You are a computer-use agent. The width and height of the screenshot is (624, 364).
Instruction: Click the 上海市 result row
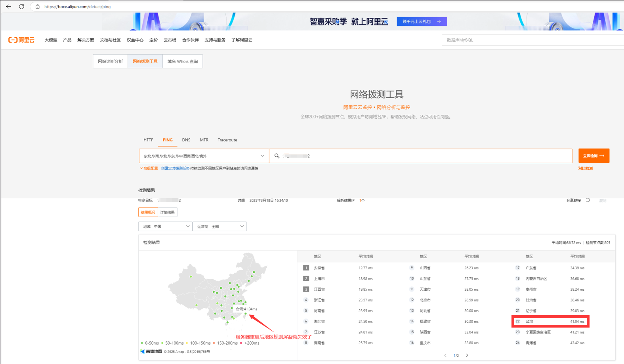coord(351,278)
